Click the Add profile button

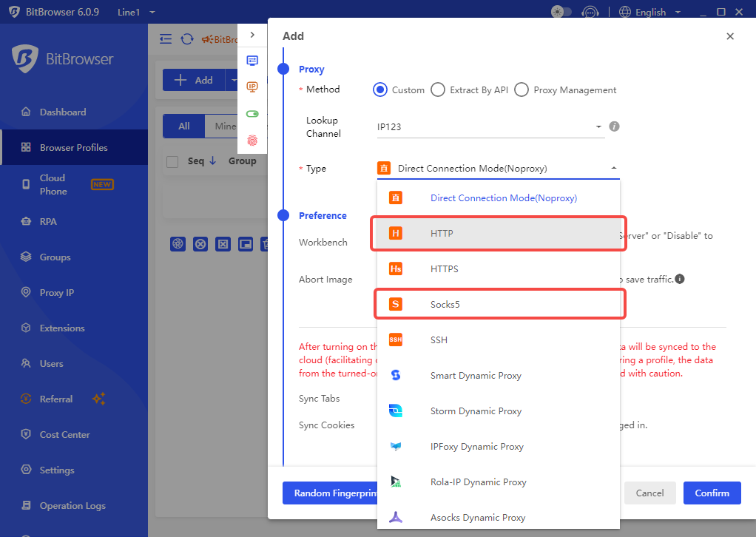[x=194, y=80]
